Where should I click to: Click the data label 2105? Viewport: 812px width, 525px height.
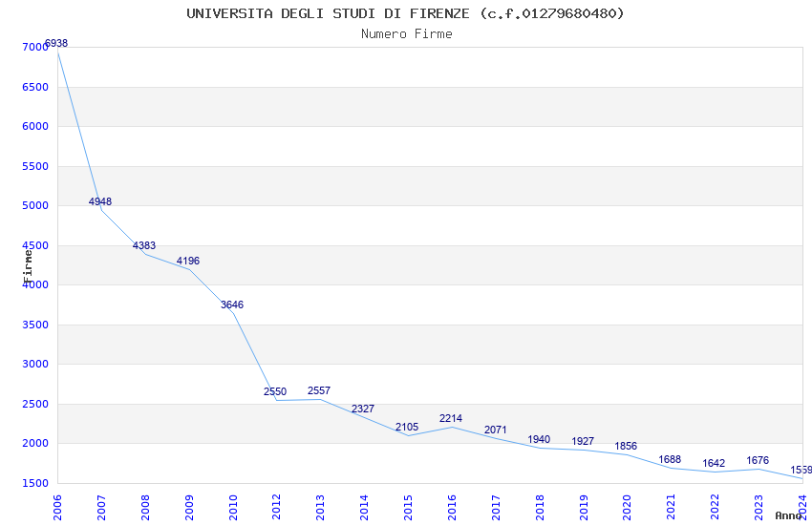click(x=407, y=428)
